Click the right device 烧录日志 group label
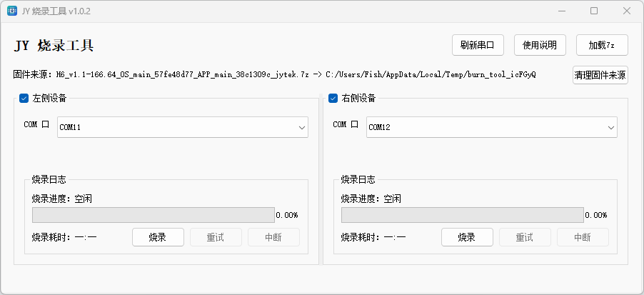Screen dimensions: 644x295 coord(358,179)
